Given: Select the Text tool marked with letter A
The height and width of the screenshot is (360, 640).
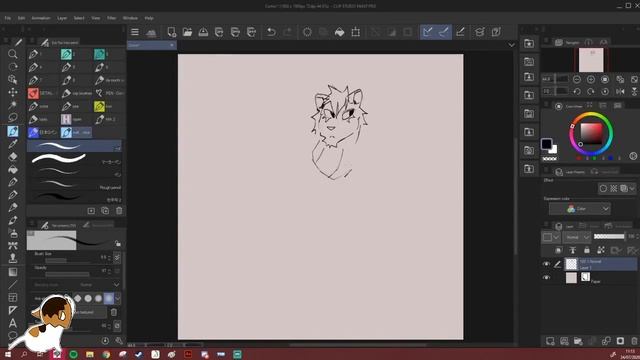Looking at the screenshot, I should click(x=13, y=323).
